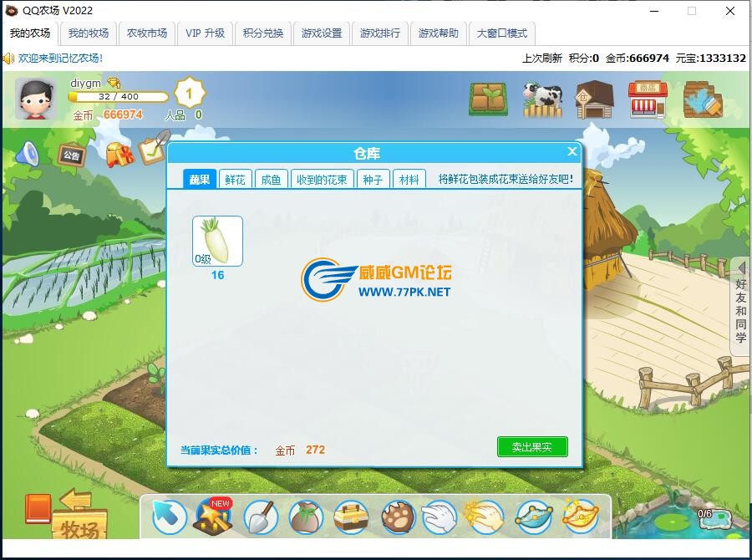Open the task clipboard icon
This screenshot has width=752, height=560.
tap(154, 147)
